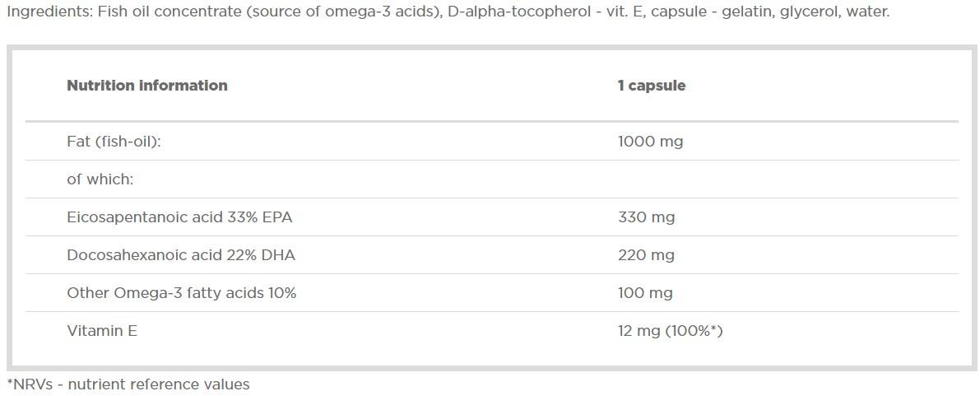Image resolution: width=980 pixels, height=396 pixels.
Task: Select the Other Omega-3 fatty acids 10% label
Action: 181,293
